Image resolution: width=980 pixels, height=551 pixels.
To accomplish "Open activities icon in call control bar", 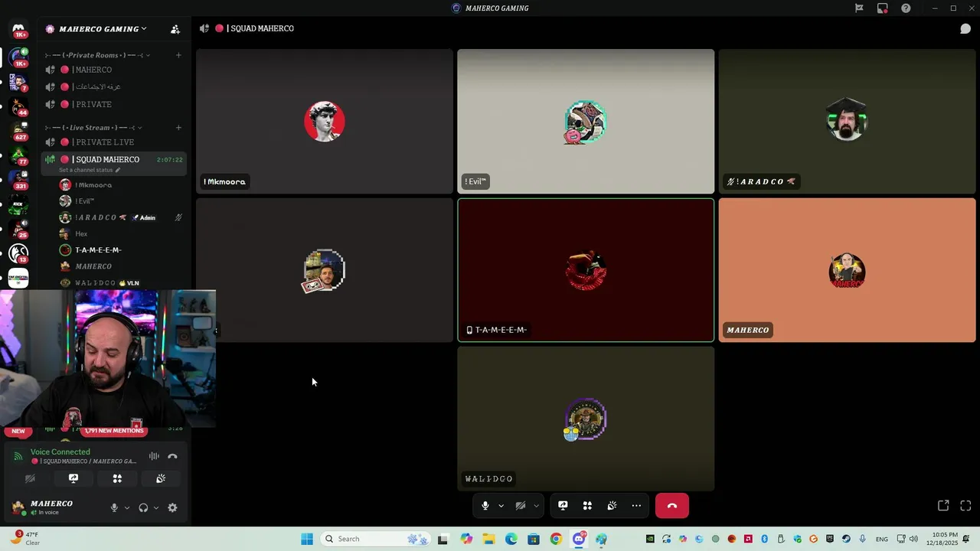I will coord(587,506).
